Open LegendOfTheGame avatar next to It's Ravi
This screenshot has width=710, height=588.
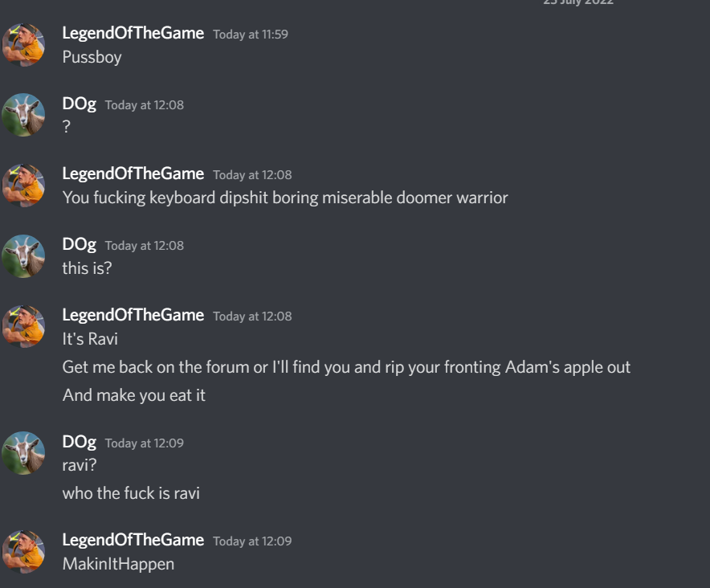[x=23, y=327]
